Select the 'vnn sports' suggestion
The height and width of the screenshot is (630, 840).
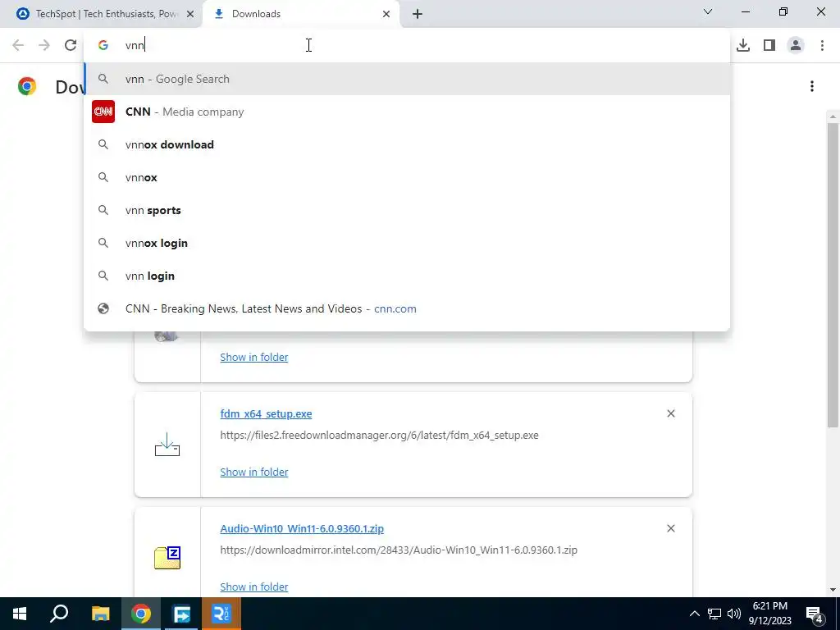coord(407,210)
